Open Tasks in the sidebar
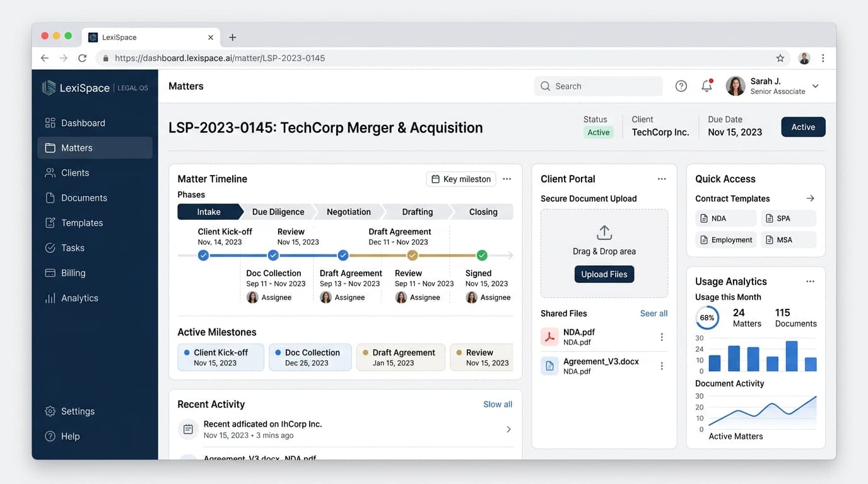This screenshot has height=484, width=868. 95,248
